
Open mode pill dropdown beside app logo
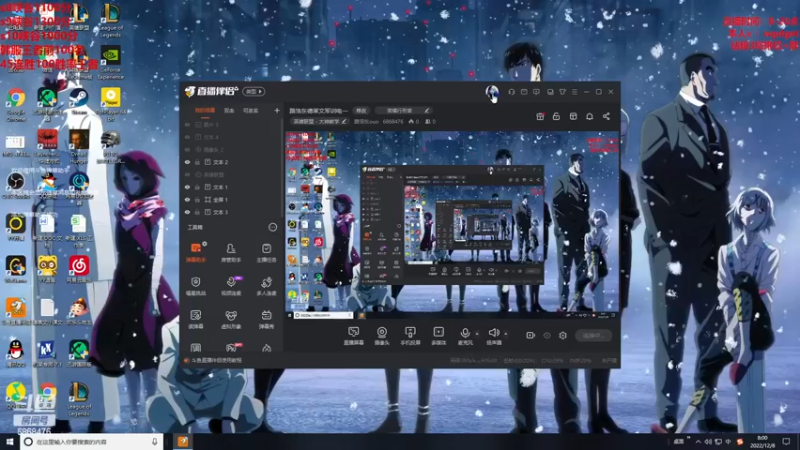click(x=254, y=91)
